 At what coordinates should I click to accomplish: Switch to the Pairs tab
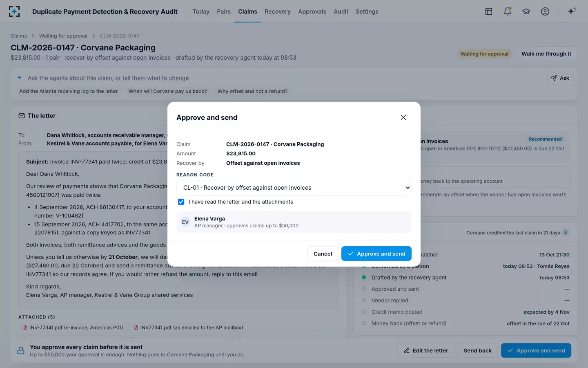(224, 11)
